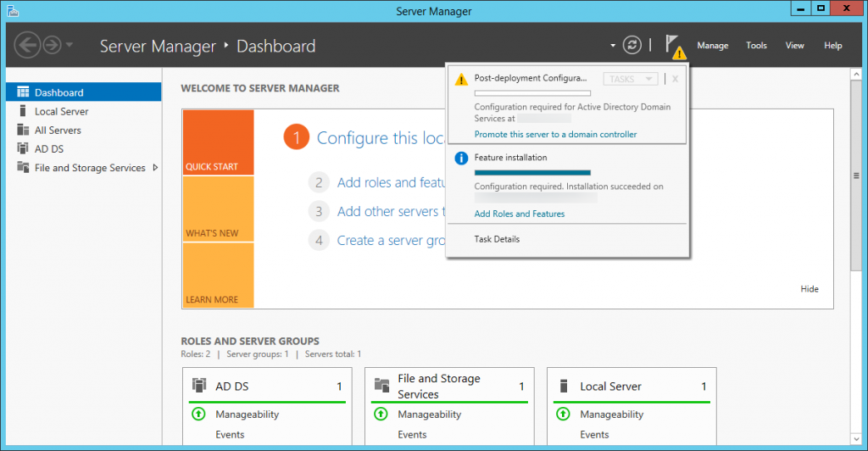The height and width of the screenshot is (451, 868).
Task: Click the Local Server tile server icon
Action: coord(564,386)
